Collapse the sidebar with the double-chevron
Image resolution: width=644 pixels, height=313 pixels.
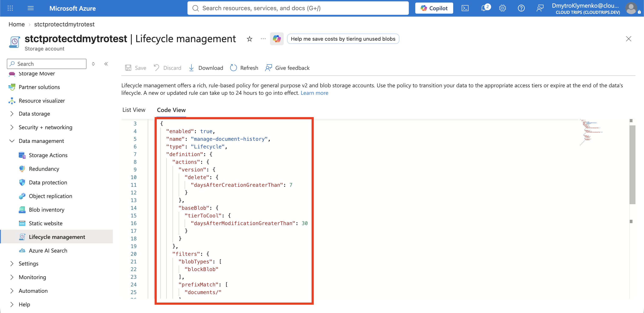coord(106,64)
